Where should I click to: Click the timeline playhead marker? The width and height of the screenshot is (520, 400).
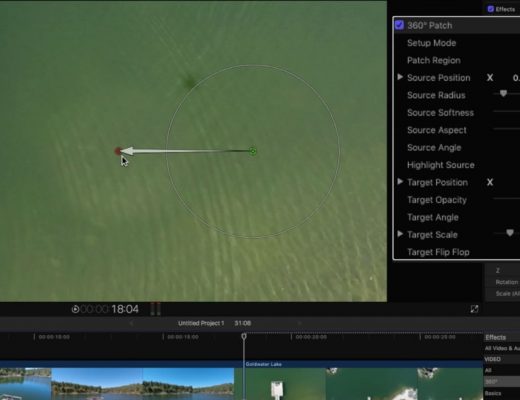[244, 336]
